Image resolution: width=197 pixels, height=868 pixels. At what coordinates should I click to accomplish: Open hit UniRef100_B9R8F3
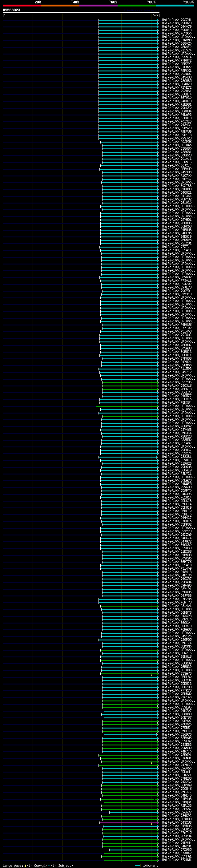[x=177, y=30]
